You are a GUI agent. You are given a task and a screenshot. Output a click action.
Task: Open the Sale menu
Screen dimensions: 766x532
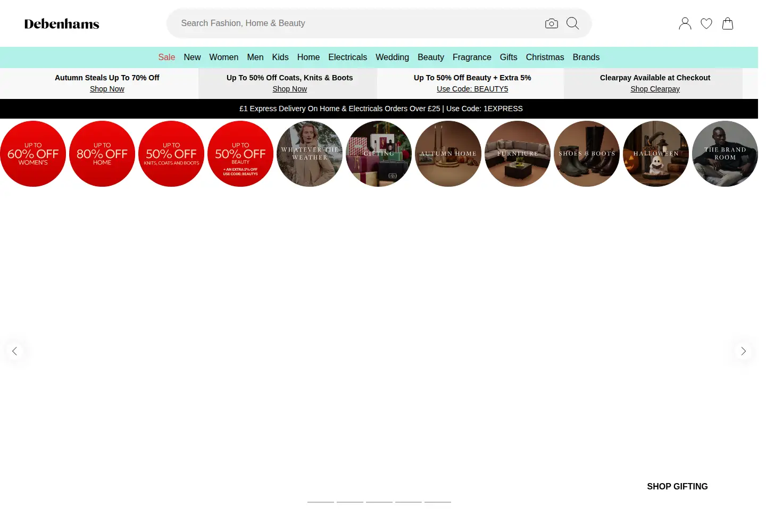coord(166,57)
